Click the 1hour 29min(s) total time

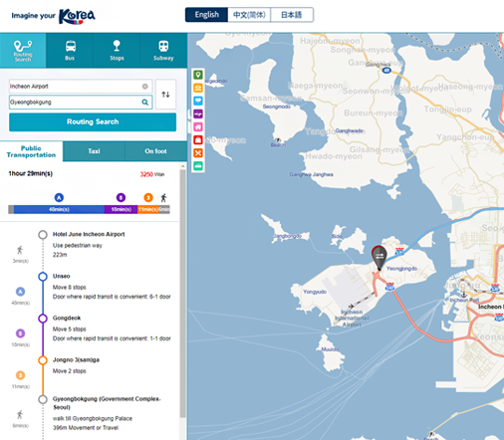click(x=31, y=173)
